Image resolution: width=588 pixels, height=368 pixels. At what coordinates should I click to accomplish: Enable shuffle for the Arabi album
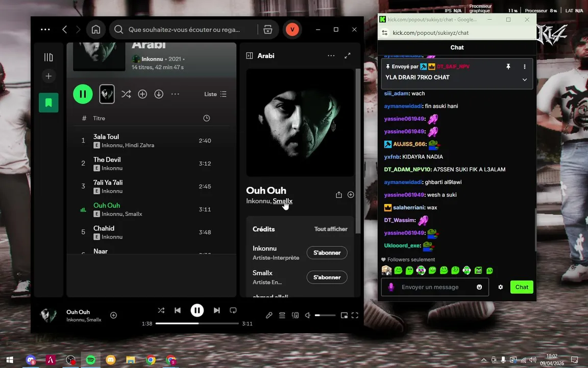pos(126,94)
